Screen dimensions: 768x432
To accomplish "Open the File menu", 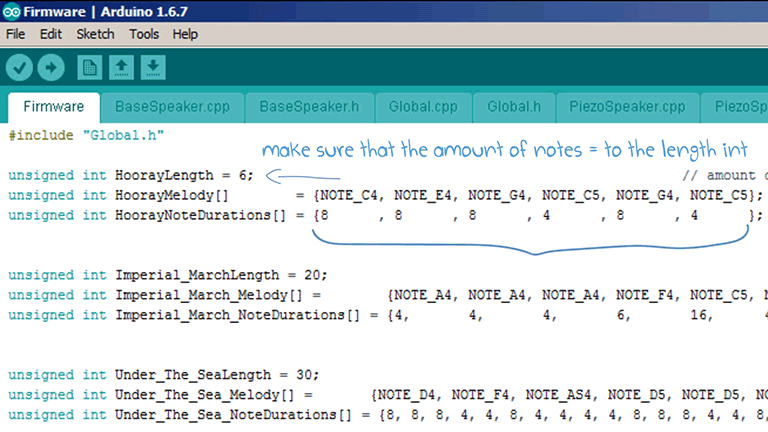I will pos(15,34).
